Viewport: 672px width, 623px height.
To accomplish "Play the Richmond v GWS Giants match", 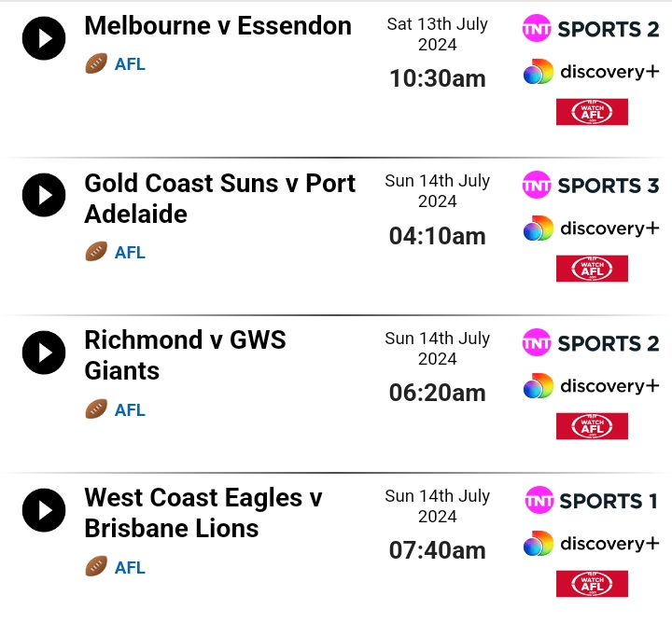I will 44,353.
